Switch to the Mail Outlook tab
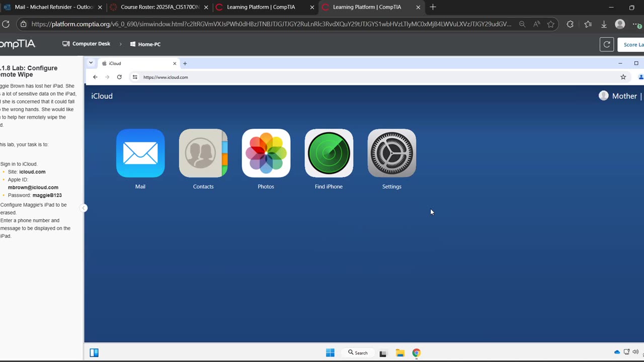Viewport: 644px width, 362px height. click(x=53, y=7)
